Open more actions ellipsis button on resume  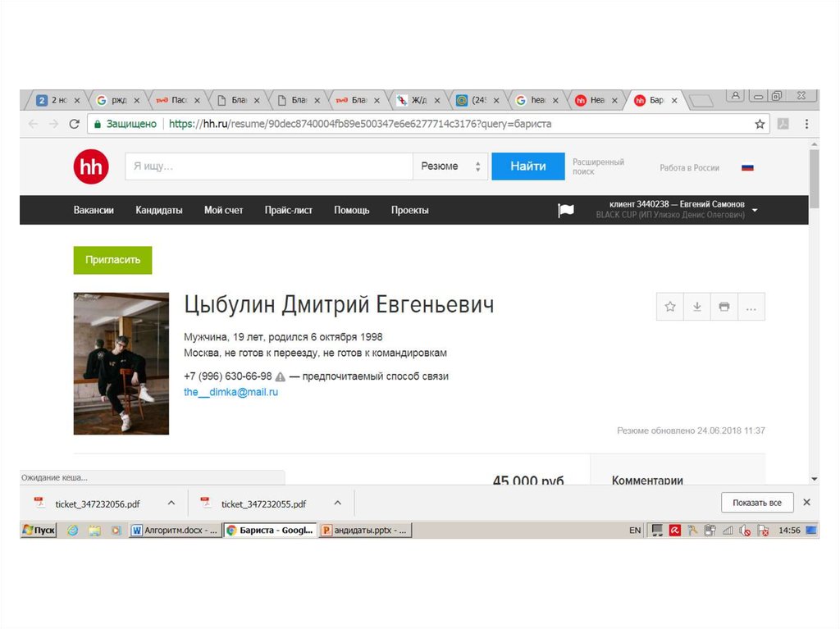click(x=751, y=307)
